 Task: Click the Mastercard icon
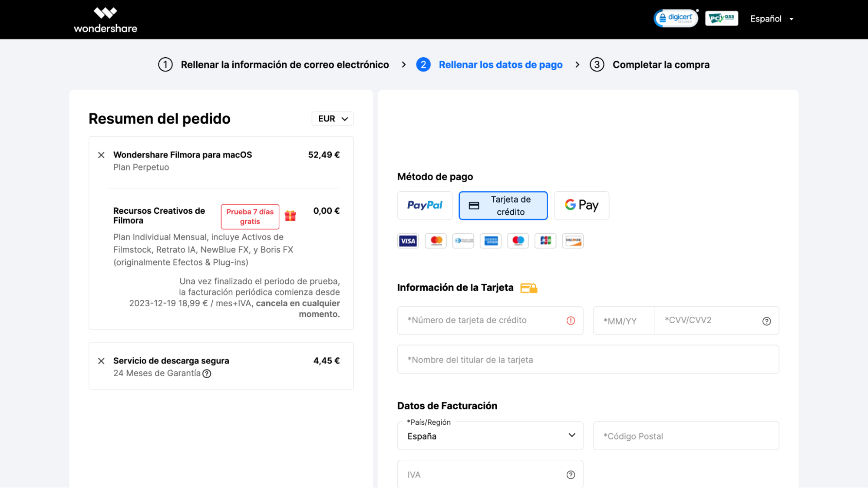coord(436,241)
